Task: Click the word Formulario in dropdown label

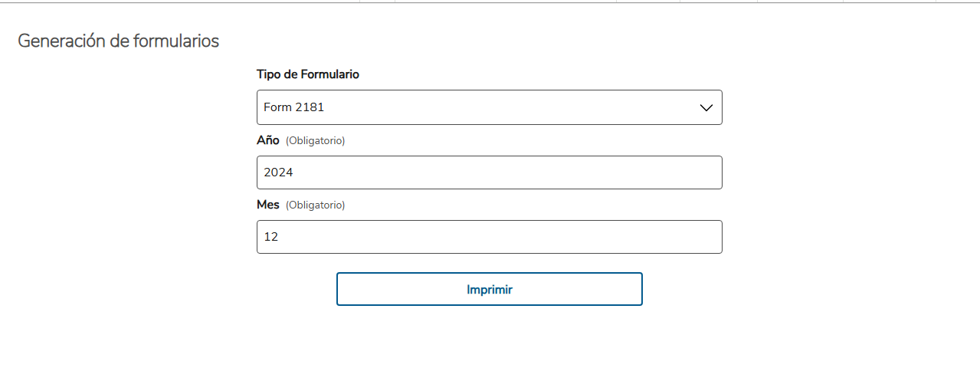Action: click(330, 74)
